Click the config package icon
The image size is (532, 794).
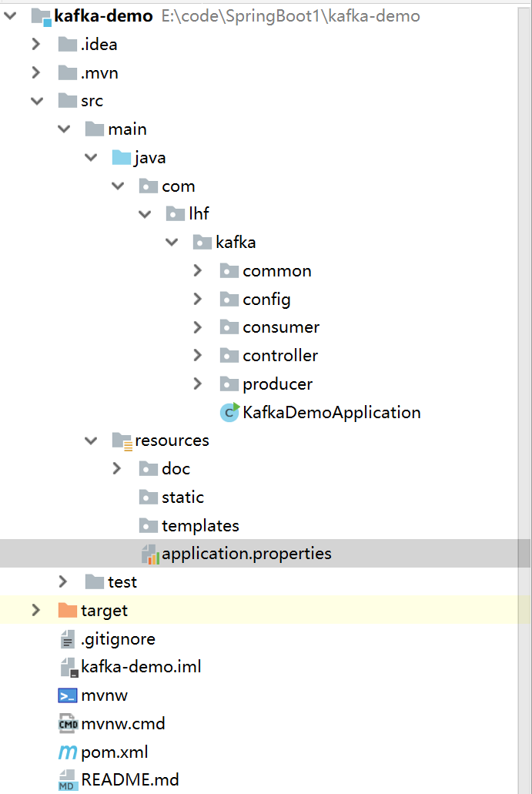click(x=229, y=300)
